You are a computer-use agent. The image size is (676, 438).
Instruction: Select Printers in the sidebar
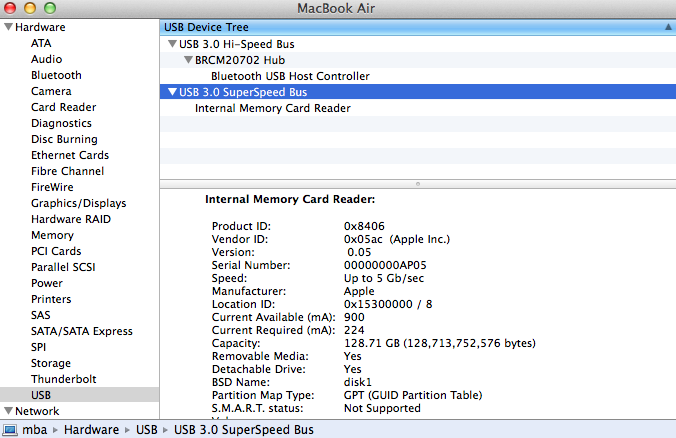(x=51, y=299)
